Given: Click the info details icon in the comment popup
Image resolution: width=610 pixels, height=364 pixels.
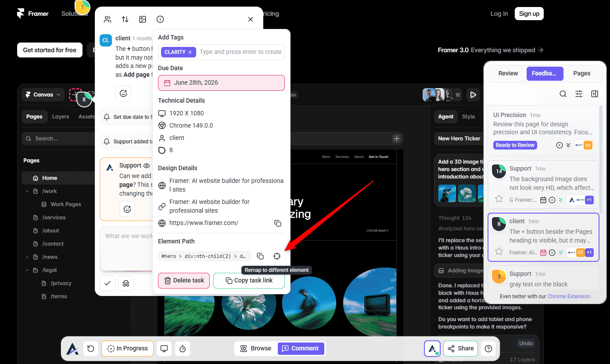Looking at the screenshot, I should click(160, 19).
